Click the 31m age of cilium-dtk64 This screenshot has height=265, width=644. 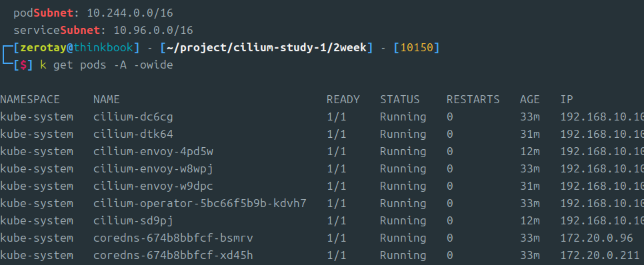(x=530, y=134)
